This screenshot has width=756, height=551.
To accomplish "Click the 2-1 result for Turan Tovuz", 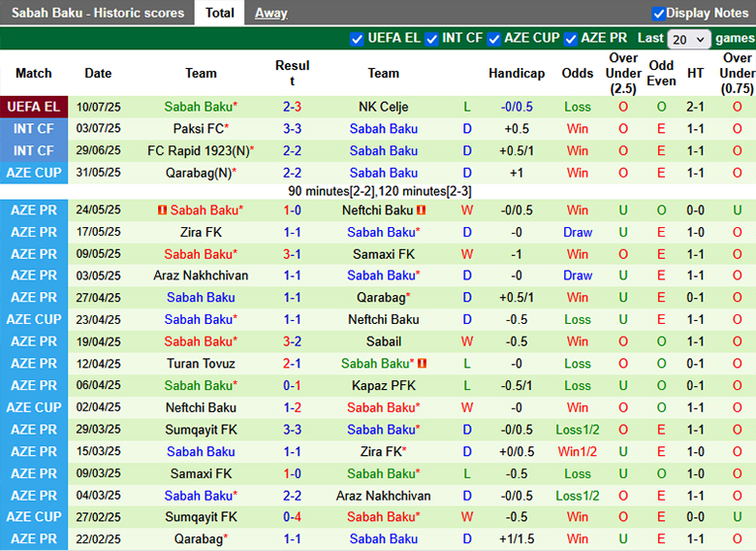I will [x=292, y=364].
